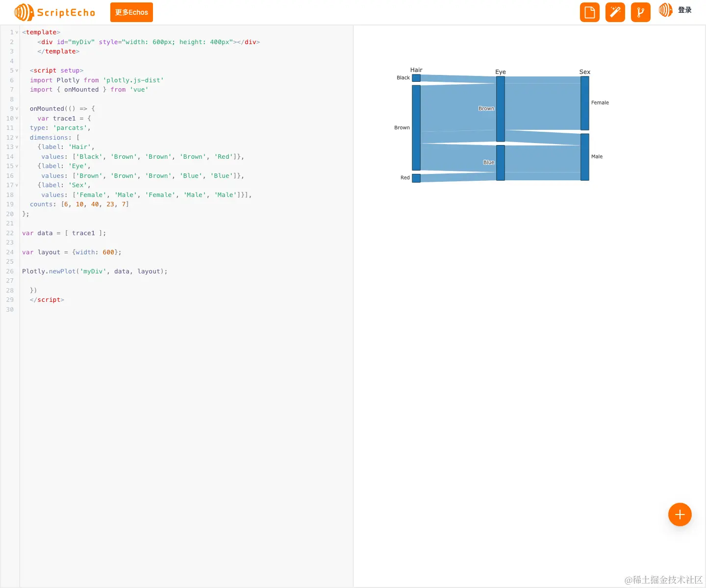Click the 登录 login link
This screenshot has height=588, width=706.
(x=685, y=10)
